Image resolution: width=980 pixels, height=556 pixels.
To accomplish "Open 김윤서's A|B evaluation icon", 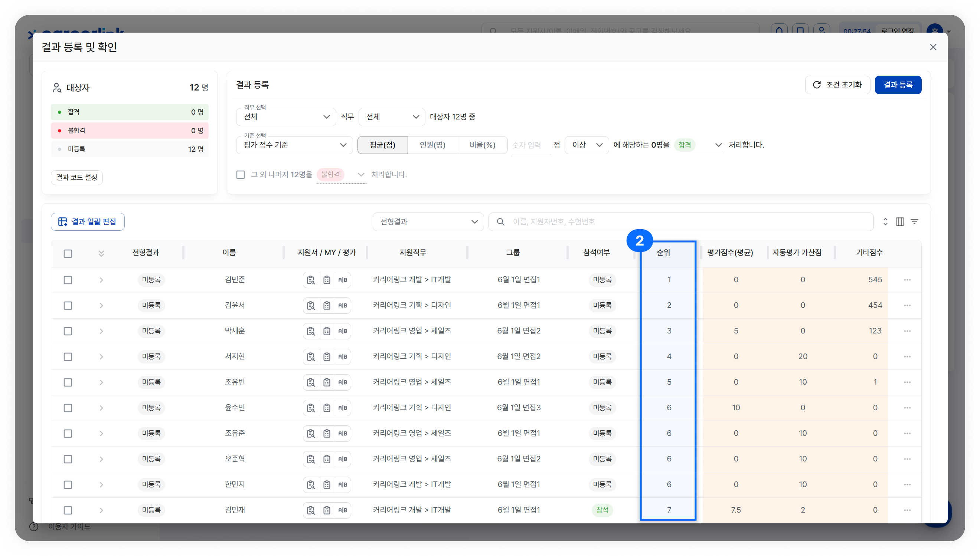I will click(x=343, y=306).
